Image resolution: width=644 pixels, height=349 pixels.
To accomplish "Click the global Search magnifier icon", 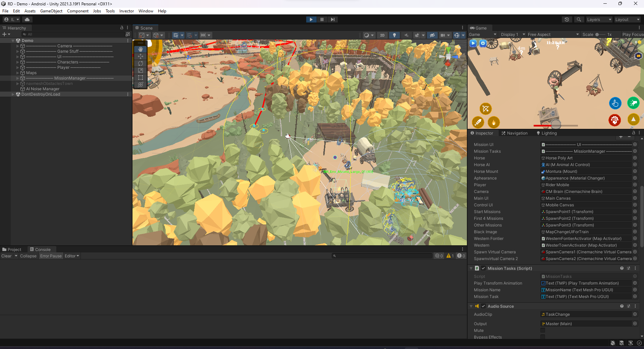I will click(x=579, y=19).
